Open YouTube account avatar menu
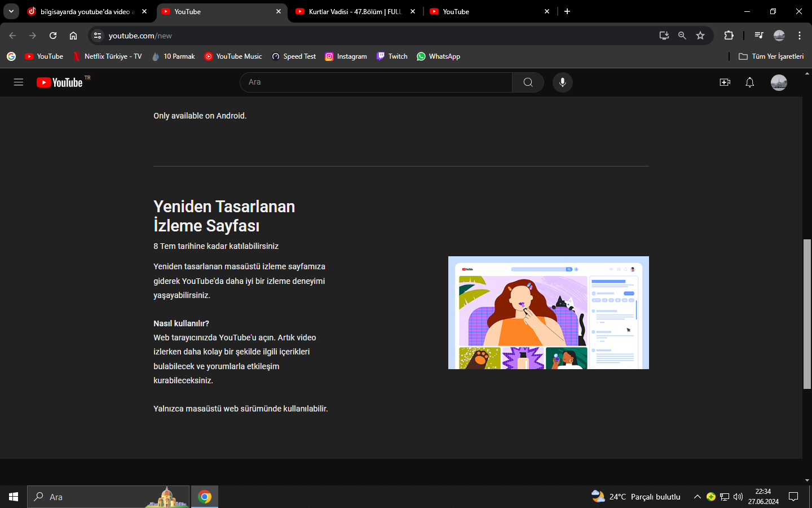Viewport: 812px width, 508px height. [x=779, y=82]
